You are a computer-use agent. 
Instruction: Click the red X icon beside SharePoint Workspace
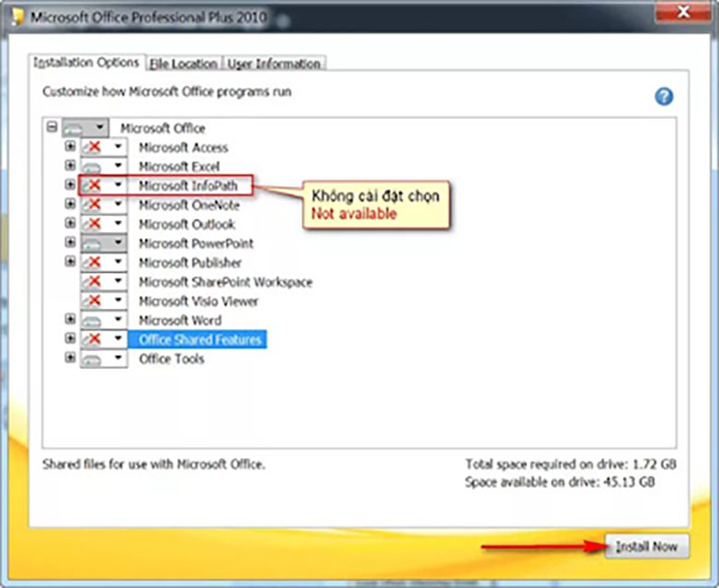coord(93,282)
